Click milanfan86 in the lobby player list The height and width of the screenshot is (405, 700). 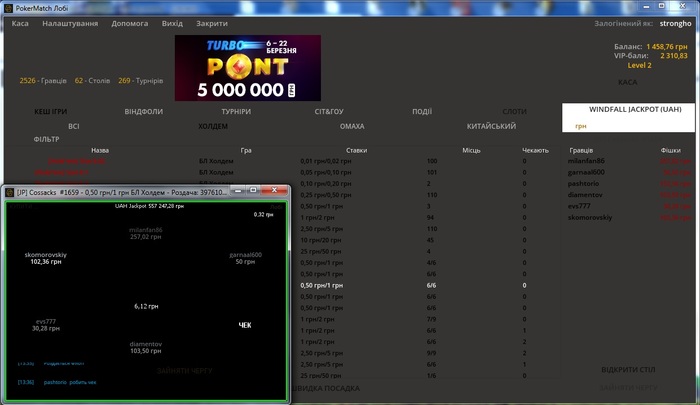[586, 161]
